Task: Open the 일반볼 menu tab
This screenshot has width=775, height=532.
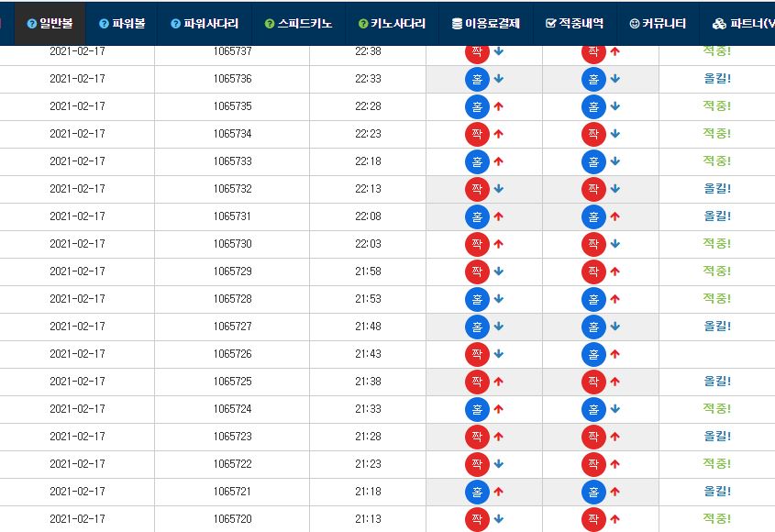Action: (50, 23)
